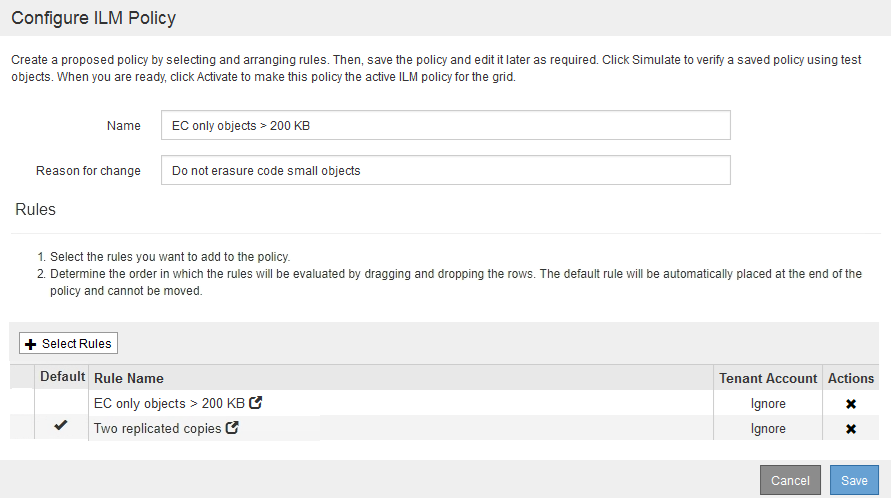Screen dimensions: 891x499
Task: Open EC only objects rule details link icon
Action: [x=256, y=403]
